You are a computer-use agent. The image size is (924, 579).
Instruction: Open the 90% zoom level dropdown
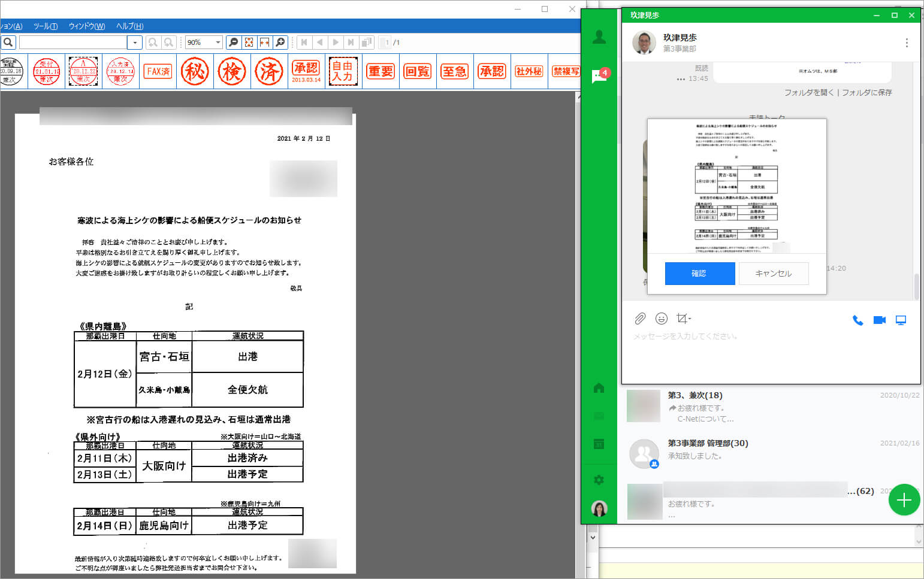218,43
